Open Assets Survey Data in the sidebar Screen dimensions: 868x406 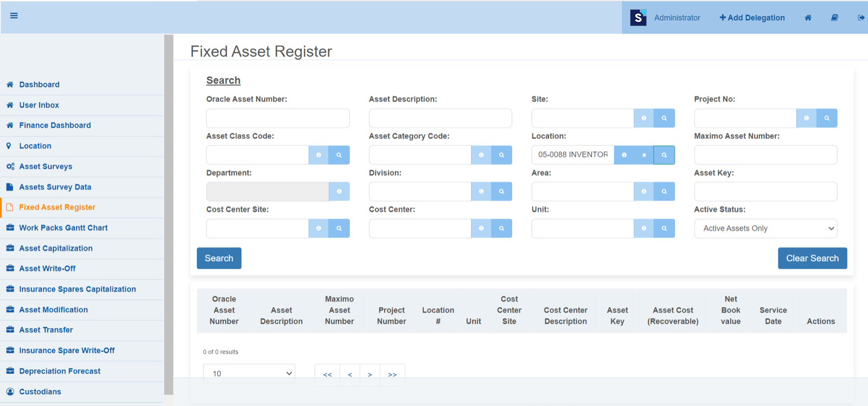coord(81,187)
